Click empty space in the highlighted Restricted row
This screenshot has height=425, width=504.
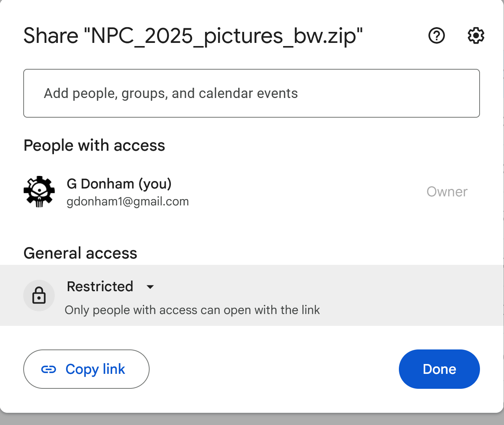[394, 295]
